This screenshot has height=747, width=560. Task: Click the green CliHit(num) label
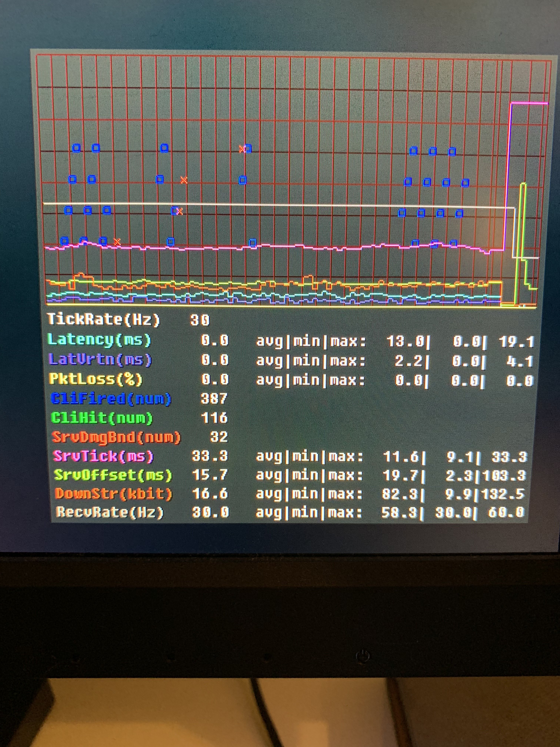pos(102,418)
